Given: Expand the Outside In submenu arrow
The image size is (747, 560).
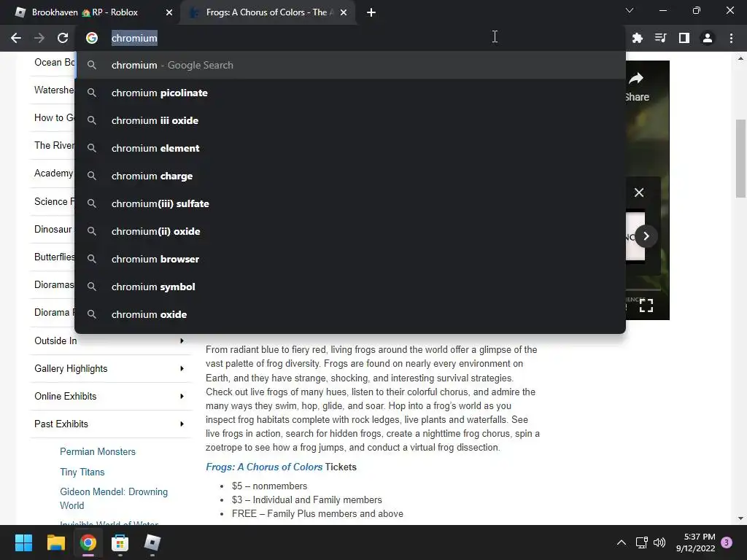Looking at the screenshot, I should (x=182, y=341).
